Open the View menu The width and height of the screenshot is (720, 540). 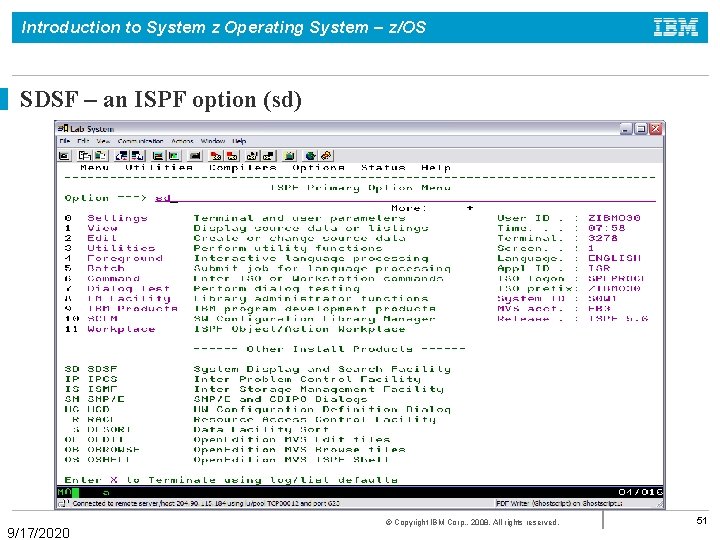(103, 141)
